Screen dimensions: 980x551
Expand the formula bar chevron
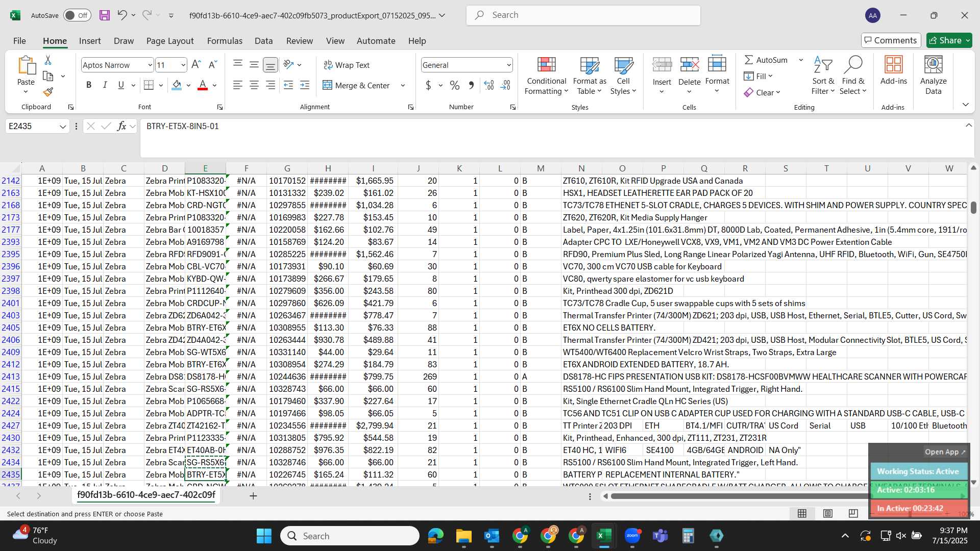[968, 126]
